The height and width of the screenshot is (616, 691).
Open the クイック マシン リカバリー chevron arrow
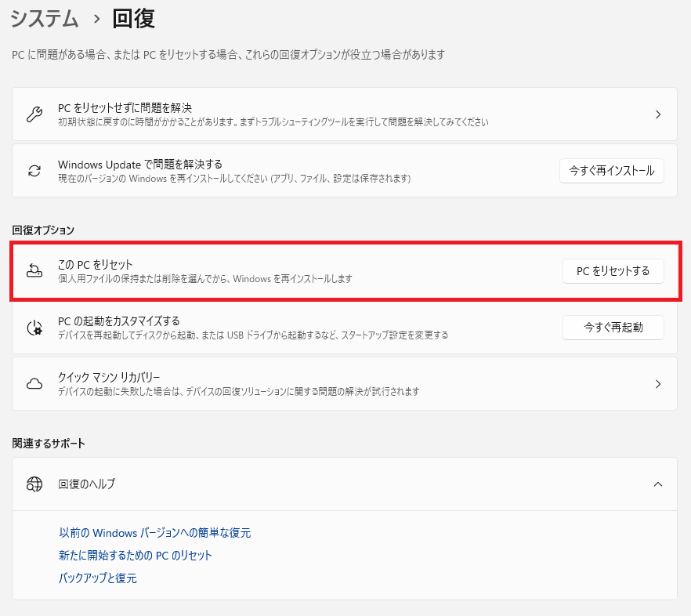657,384
